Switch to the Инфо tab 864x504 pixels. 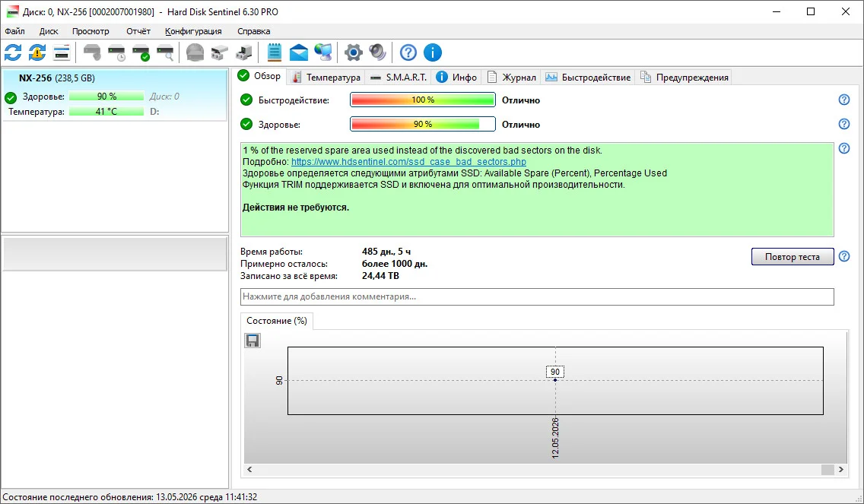(456, 78)
